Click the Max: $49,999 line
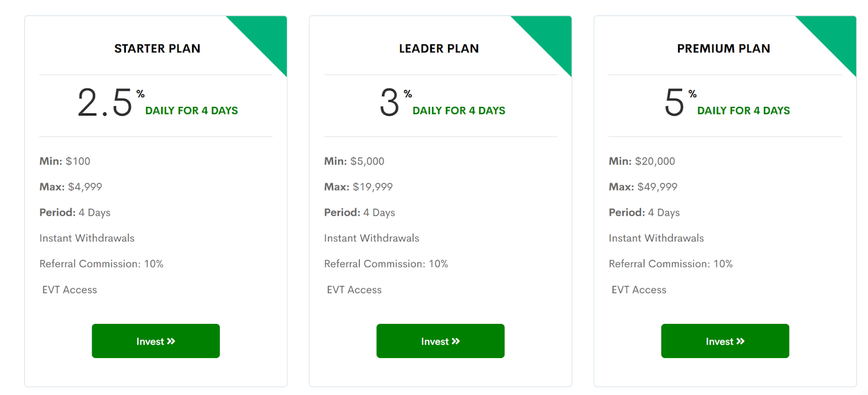The width and height of the screenshot is (868, 395). 643,187
